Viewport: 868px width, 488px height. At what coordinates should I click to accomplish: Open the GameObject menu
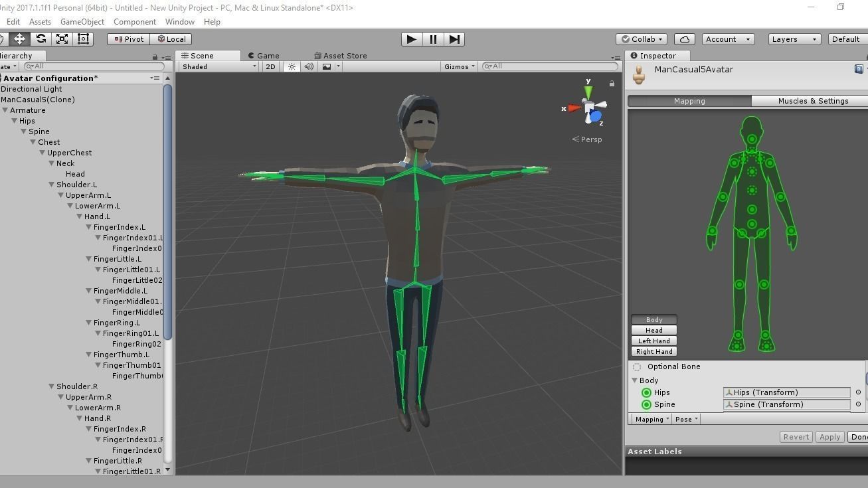[82, 22]
